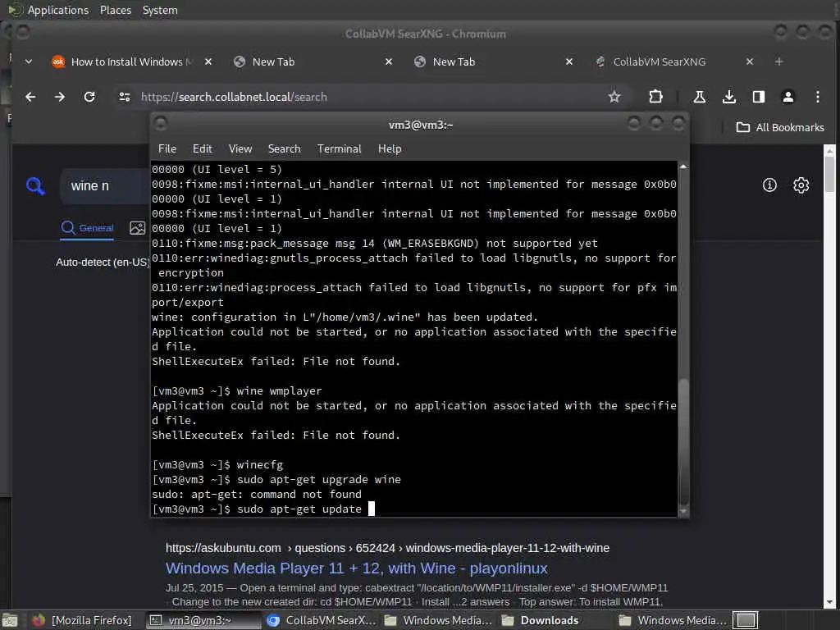Click the terminal scrollbar up arrow
840x630 pixels.
coord(683,167)
